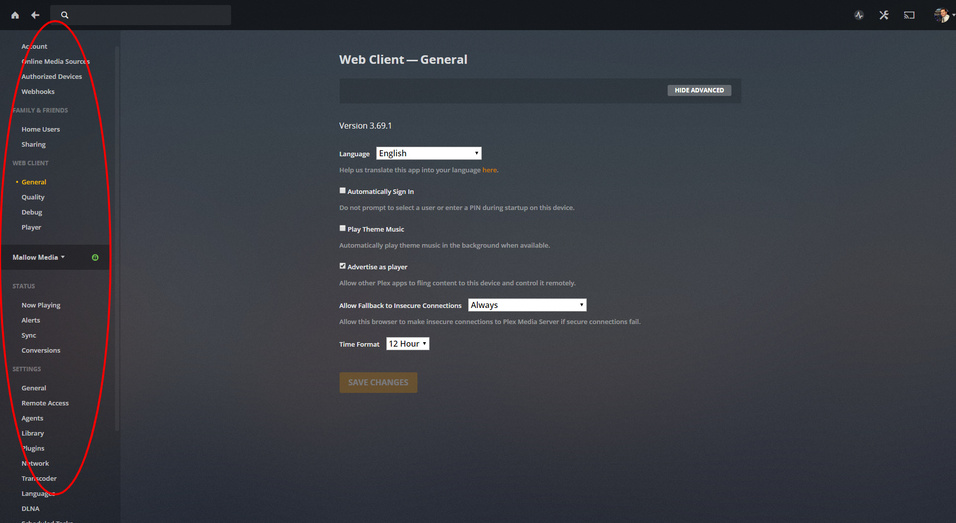Image resolution: width=956 pixels, height=523 pixels.
Task: Open Library settings
Action: click(x=32, y=433)
